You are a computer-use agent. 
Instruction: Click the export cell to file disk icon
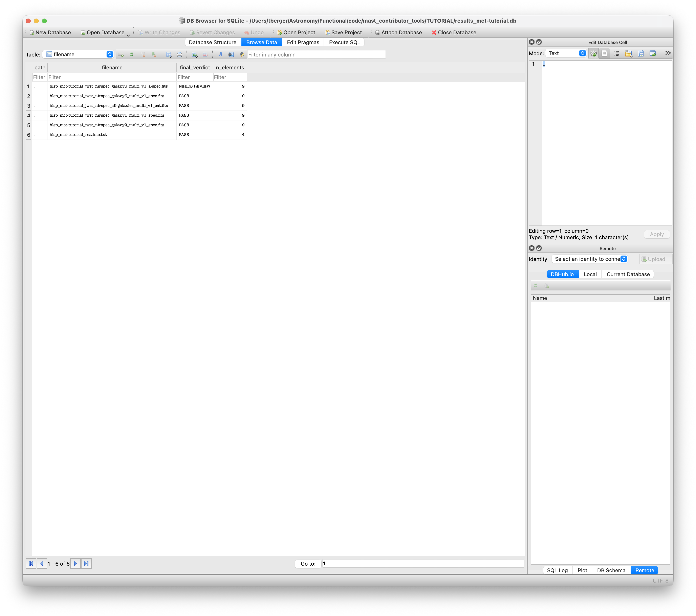[641, 53]
